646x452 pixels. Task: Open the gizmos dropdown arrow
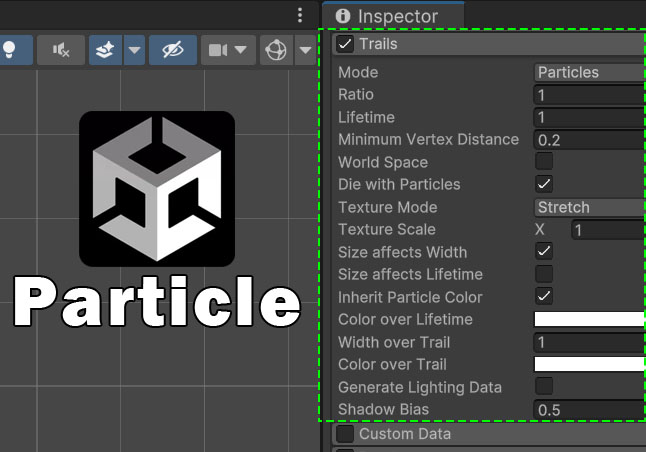(305, 49)
